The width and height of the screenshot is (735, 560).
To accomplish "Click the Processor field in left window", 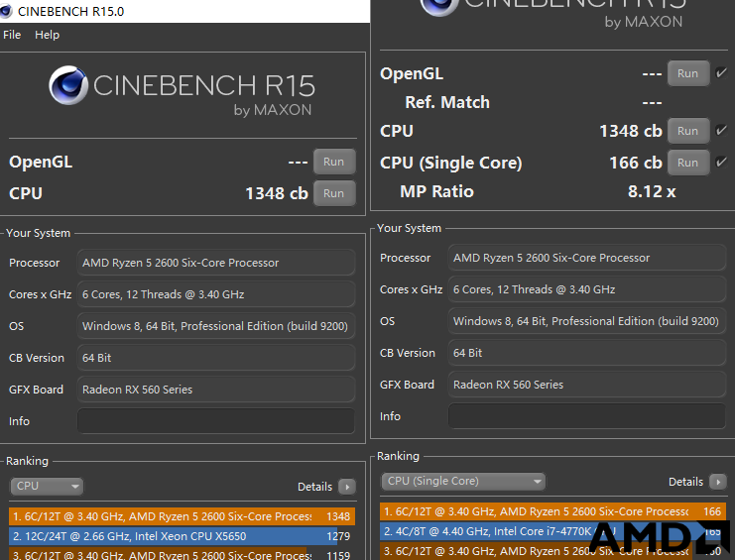I will point(216,263).
